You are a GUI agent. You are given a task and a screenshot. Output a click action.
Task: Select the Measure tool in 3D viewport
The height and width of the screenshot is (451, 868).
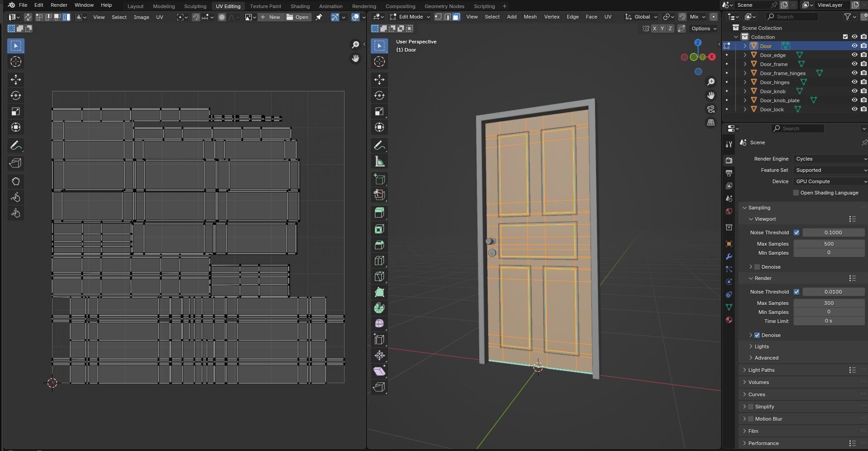(x=379, y=161)
